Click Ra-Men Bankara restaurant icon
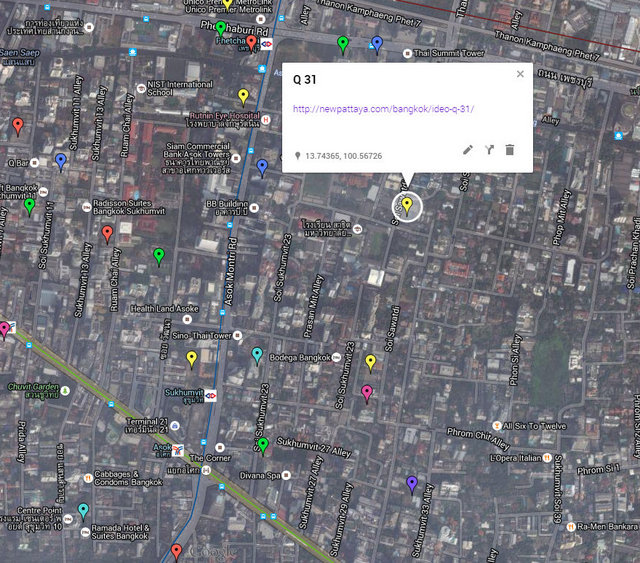Image resolution: width=640 pixels, height=563 pixels. coord(571,527)
